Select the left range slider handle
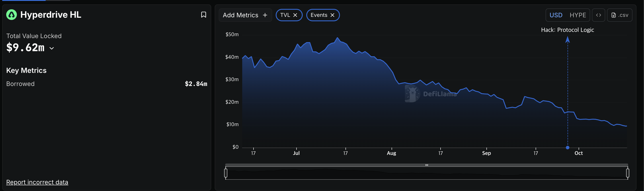The width and height of the screenshot is (644, 191). pos(226,173)
